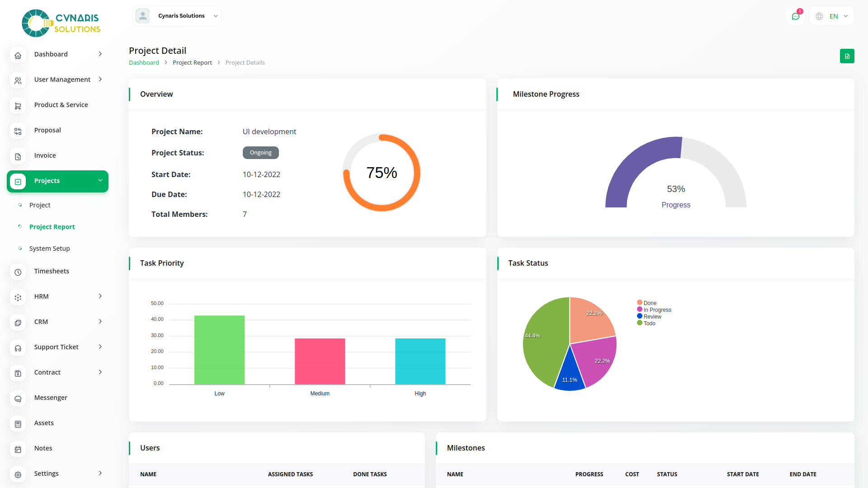Toggle the Todo legend entry in pie chart
The height and width of the screenshot is (488, 868).
(649, 324)
